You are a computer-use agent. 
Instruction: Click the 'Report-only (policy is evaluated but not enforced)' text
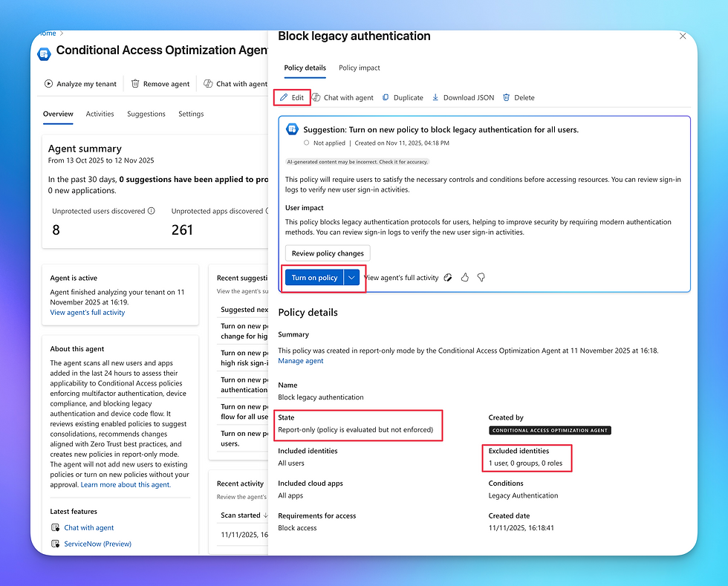coord(355,429)
